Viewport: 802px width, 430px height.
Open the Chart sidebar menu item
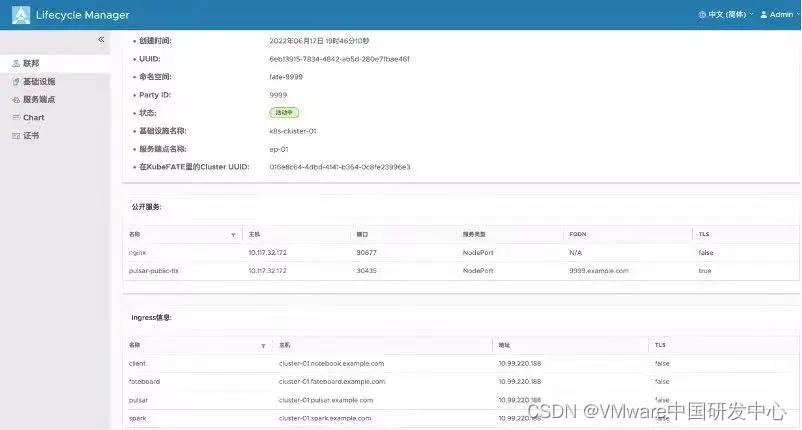point(55,118)
